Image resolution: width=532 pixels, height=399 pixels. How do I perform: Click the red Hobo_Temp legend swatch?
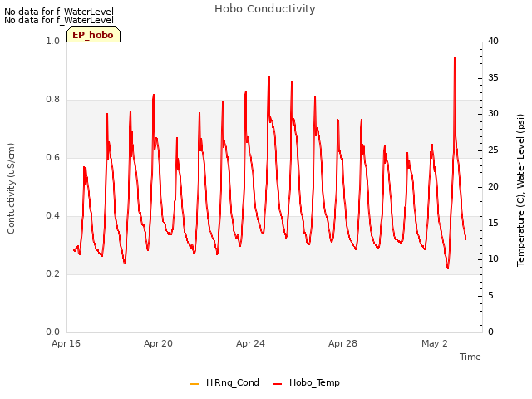tap(278, 384)
